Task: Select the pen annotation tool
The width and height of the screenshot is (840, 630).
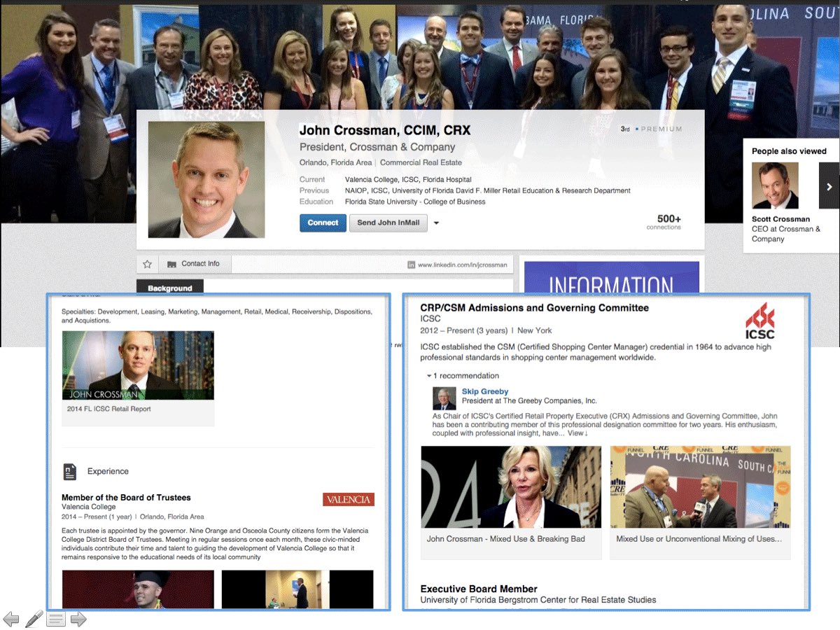Action: pyautogui.click(x=34, y=619)
